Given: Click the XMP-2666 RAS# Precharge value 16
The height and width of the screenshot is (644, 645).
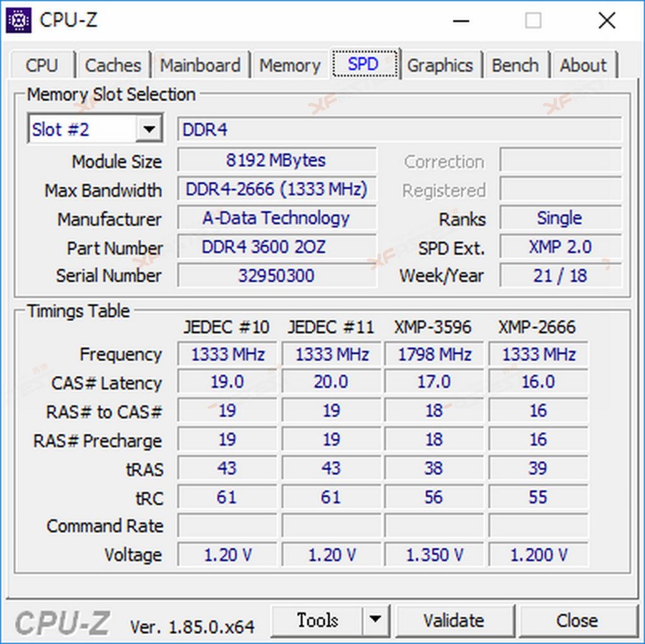Looking at the screenshot, I should (539, 439).
